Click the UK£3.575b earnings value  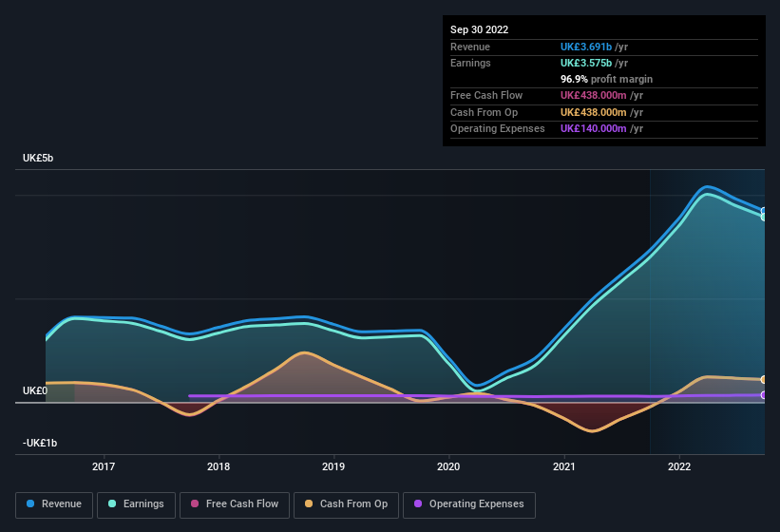(586, 63)
